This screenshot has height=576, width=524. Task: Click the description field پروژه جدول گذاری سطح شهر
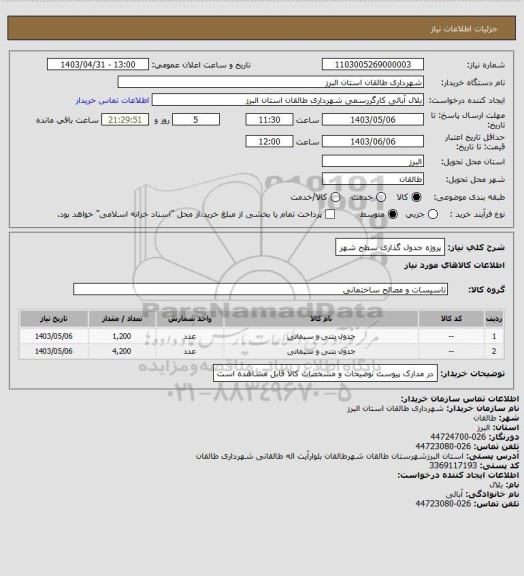click(x=390, y=248)
